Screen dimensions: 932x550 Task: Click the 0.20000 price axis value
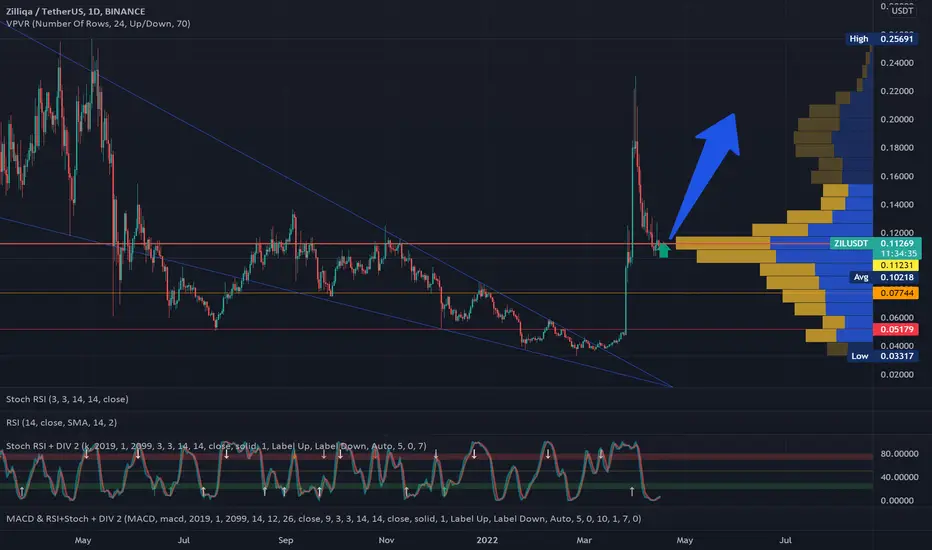[x=897, y=120]
